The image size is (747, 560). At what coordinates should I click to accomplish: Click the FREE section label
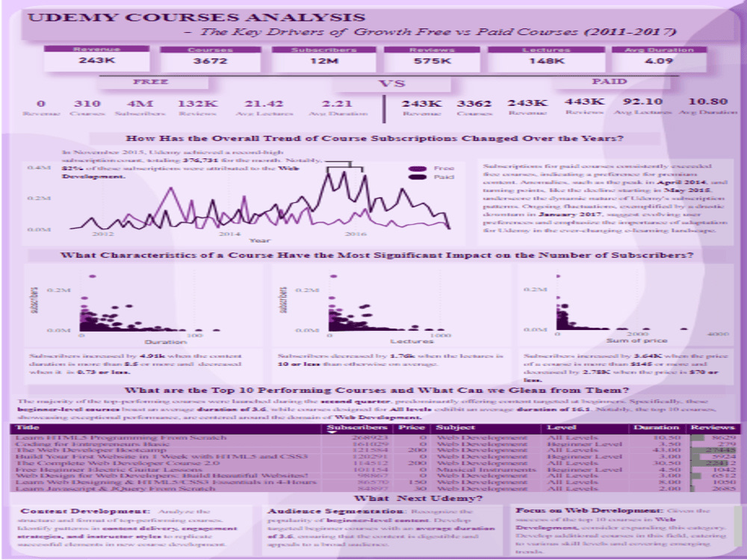(151, 82)
